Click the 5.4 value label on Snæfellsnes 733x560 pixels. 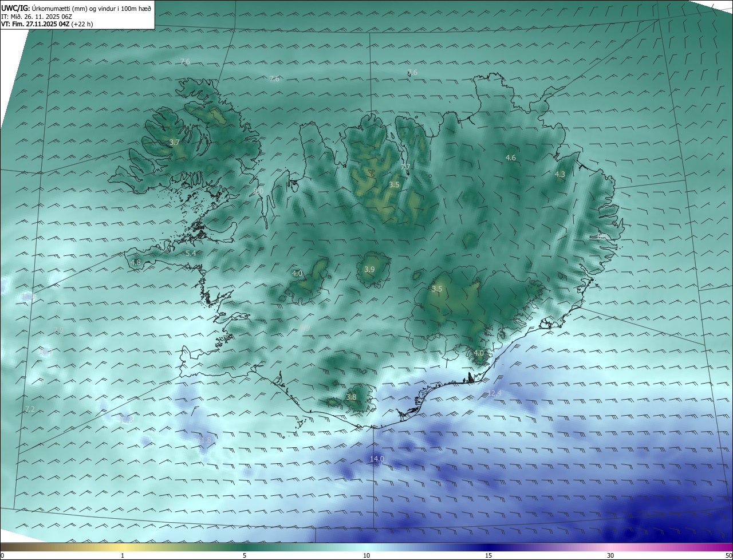click(191, 253)
